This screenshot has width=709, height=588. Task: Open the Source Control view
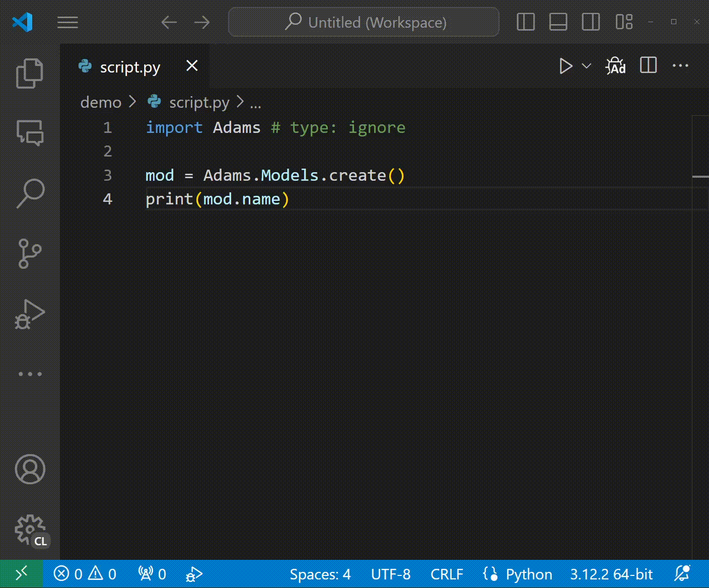click(30, 254)
